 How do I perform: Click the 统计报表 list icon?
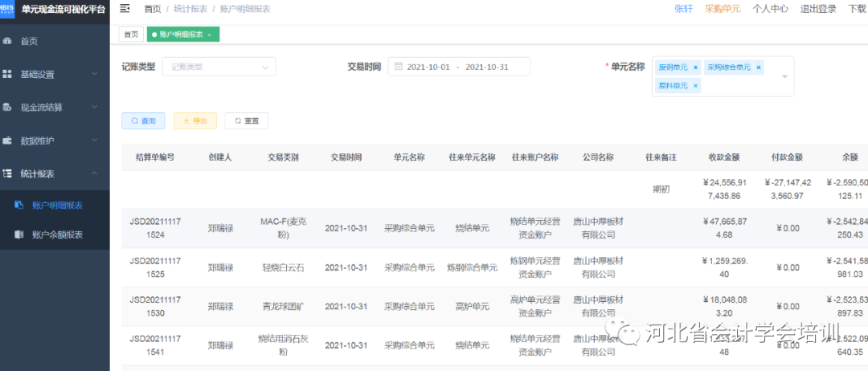pyautogui.click(x=7, y=173)
